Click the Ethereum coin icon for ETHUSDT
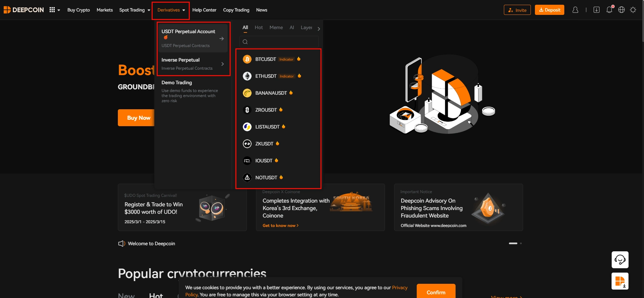 tap(247, 76)
